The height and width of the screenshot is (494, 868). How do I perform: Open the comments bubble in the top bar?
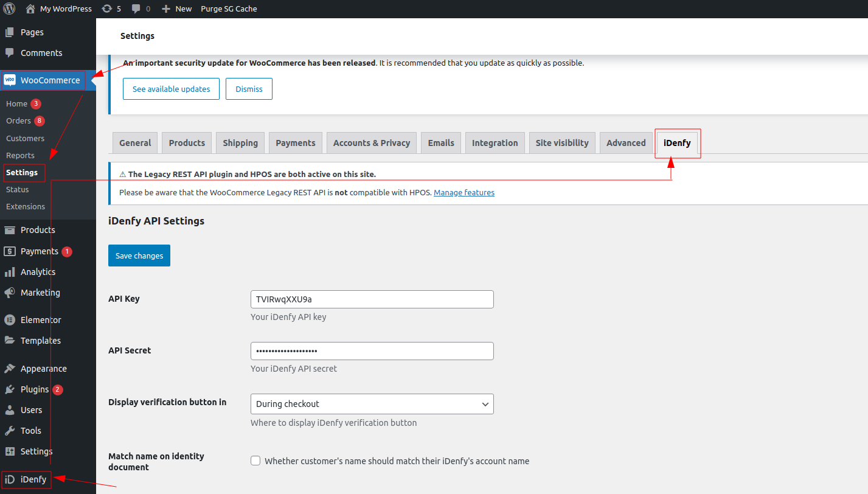click(136, 9)
